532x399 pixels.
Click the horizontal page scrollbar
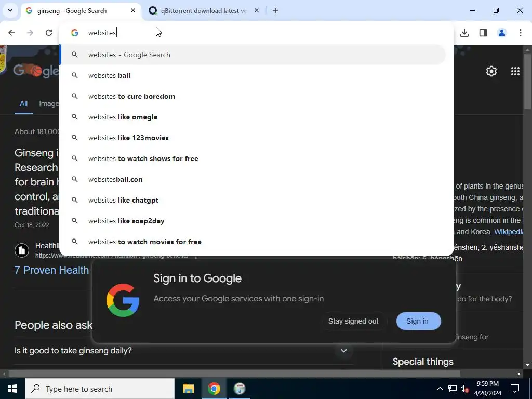[234, 374]
